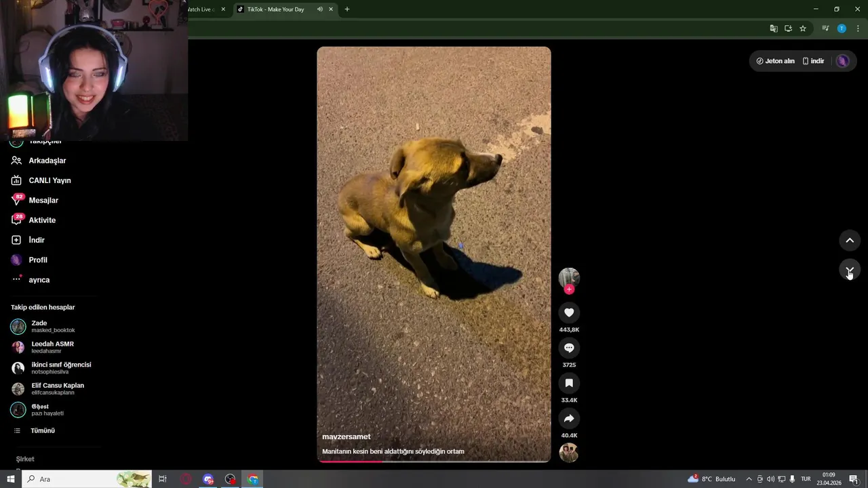Mute the TikTok tab via speaker icon
Viewport: 868px width, 488px height.
click(x=320, y=9)
